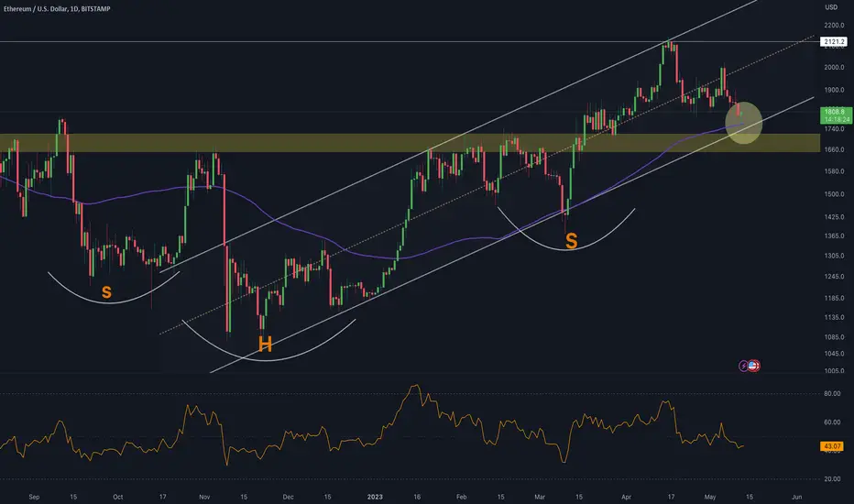Click the Nov label on the time axis
The width and height of the screenshot is (854, 504).
pyautogui.click(x=204, y=497)
